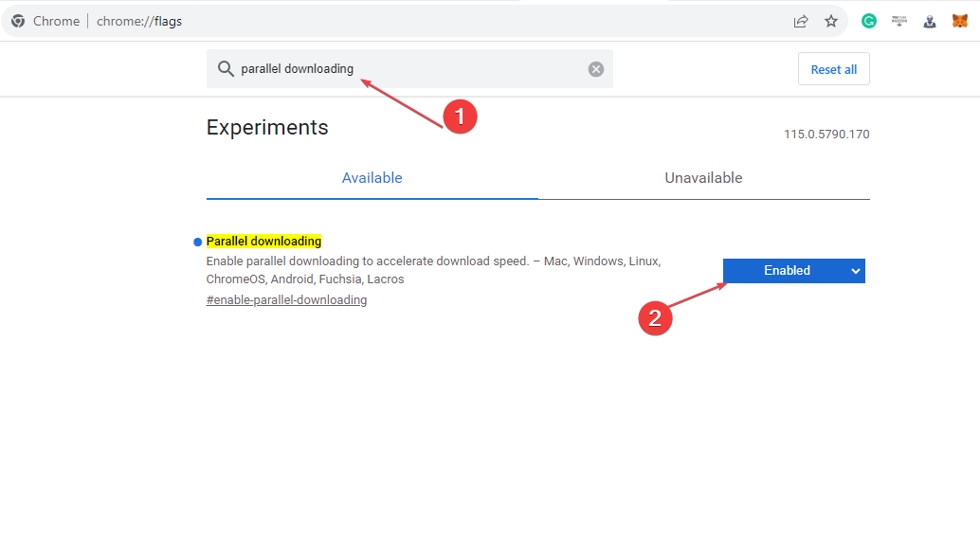Switch to the Unavailable tab

tap(704, 178)
